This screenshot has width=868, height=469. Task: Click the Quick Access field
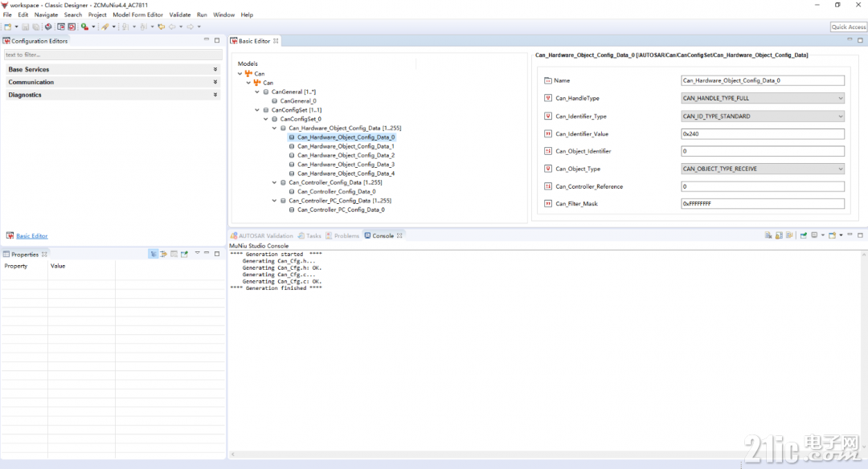click(848, 27)
